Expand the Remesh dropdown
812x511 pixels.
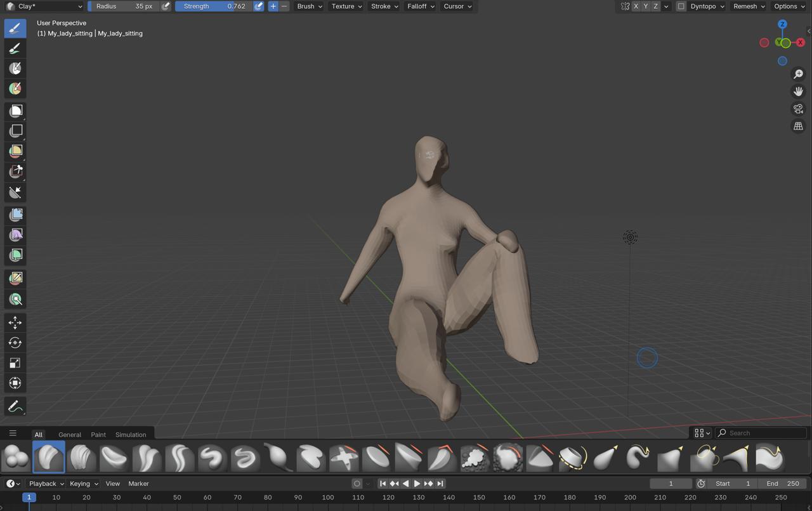tap(749, 6)
